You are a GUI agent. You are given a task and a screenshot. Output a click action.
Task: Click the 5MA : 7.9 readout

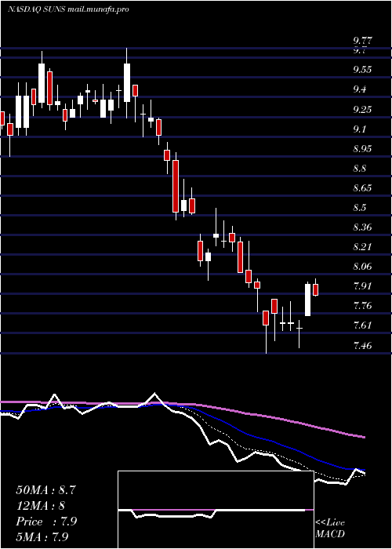42,536
